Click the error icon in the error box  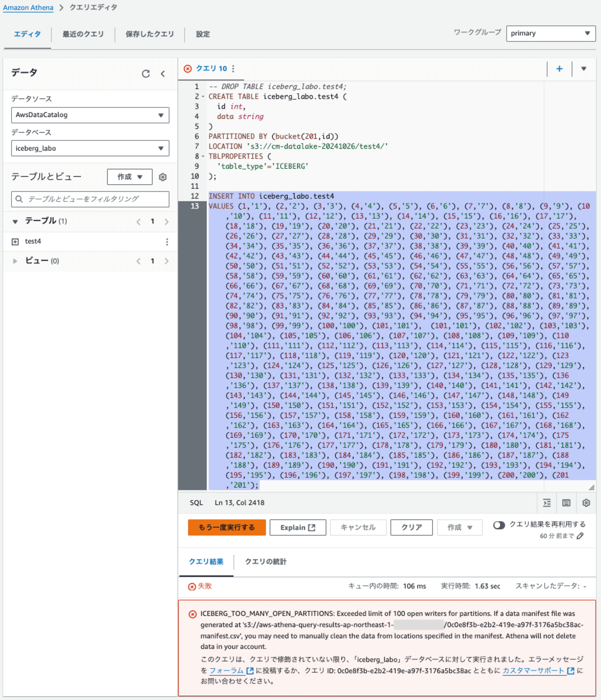[193, 614]
